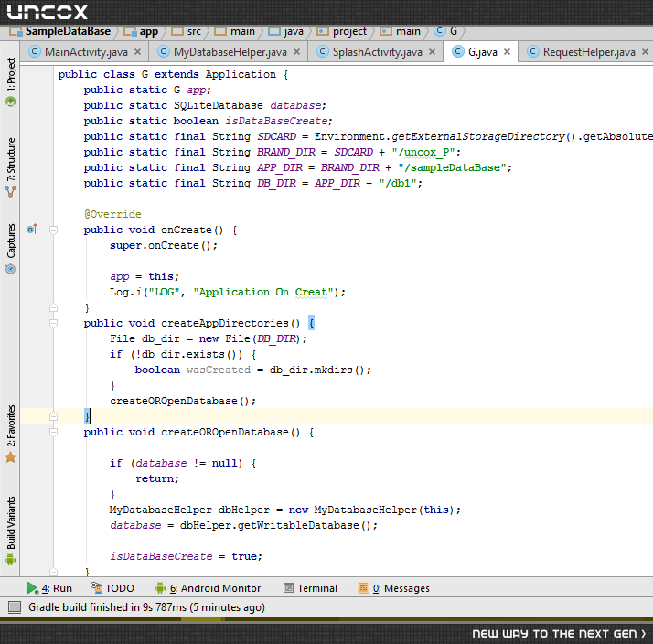Viewport: 653px width, 644px height.
Task: Click the project package breadcrumb
Action: 341,31
